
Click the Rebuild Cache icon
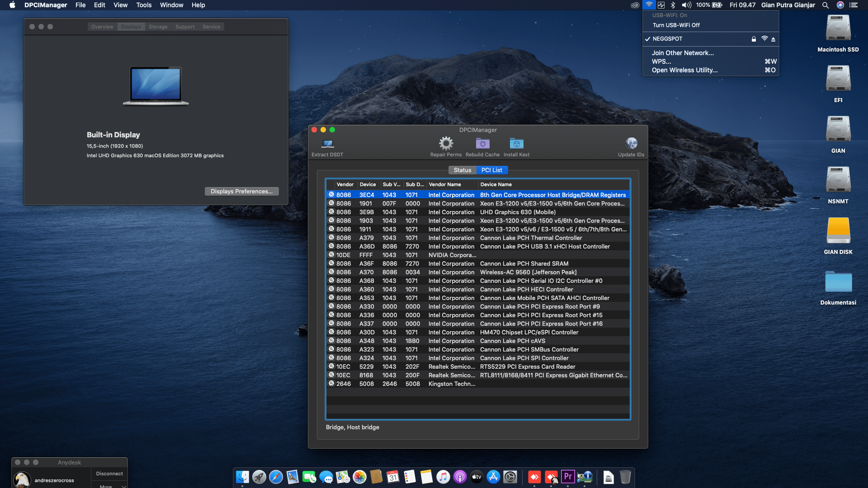pyautogui.click(x=482, y=145)
